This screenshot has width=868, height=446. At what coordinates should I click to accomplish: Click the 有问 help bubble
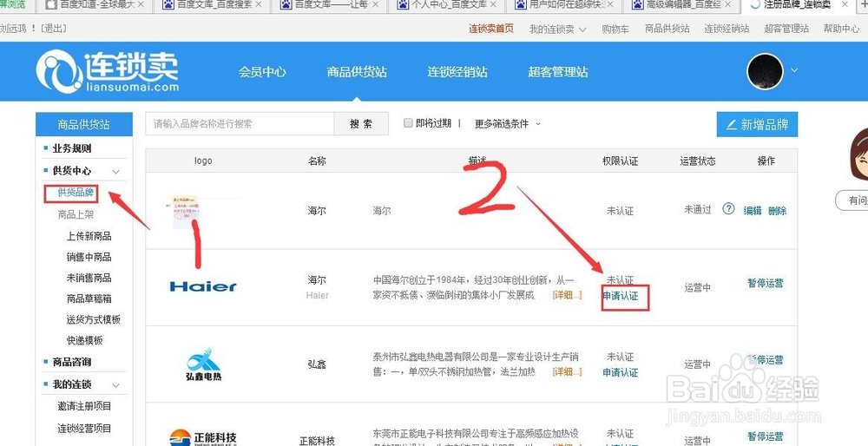click(852, 200)
